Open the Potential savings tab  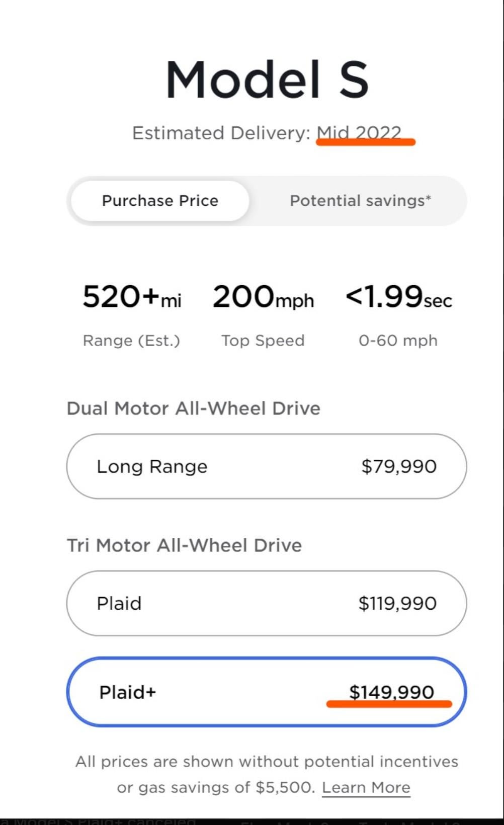coord(360,201)
